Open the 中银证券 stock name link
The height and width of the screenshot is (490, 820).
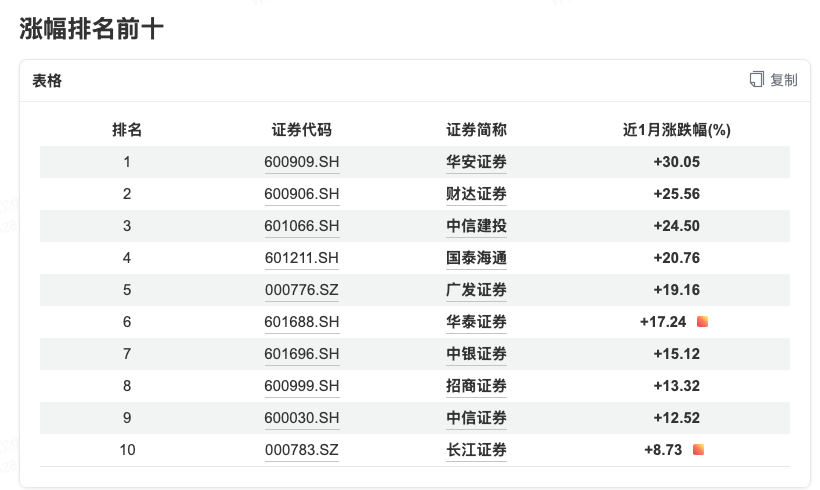476,354
